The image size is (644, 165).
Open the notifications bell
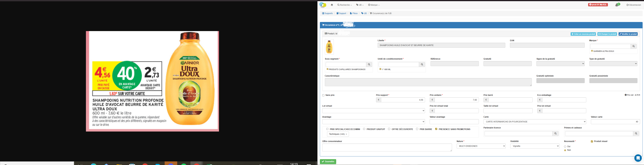(617, 5)
